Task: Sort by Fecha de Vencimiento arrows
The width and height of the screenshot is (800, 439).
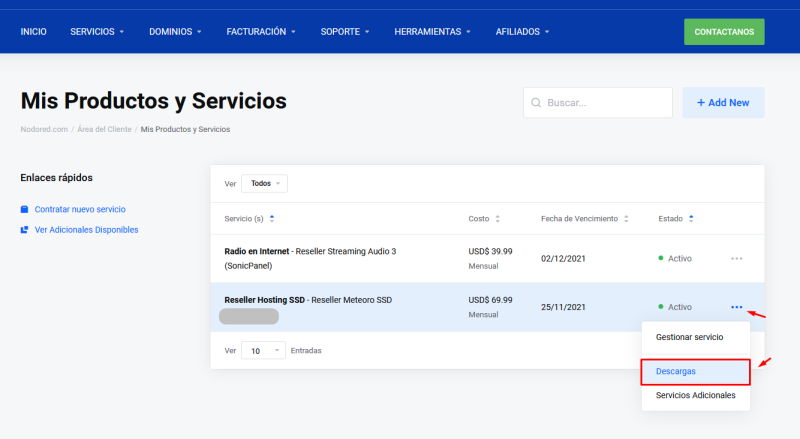Action: click(628, 219)
